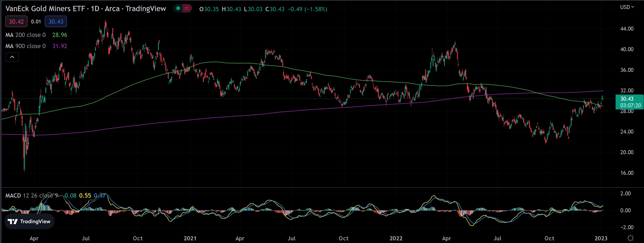Viewport: 644px width, 243px height.
Task: Open chart settings gear icon
Action: point(630,238)
